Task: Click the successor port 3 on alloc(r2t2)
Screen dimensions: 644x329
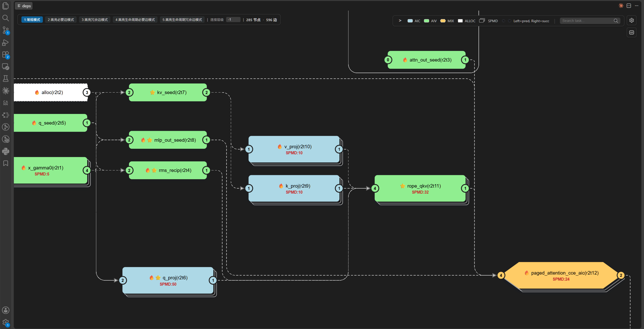Action: pos(87,93)
